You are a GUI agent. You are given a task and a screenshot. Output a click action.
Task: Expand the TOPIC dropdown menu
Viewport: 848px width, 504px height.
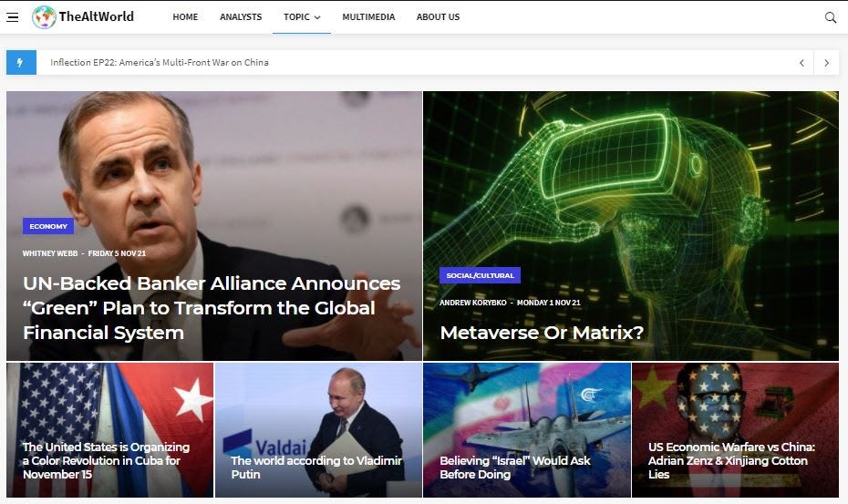pos(302,17)
